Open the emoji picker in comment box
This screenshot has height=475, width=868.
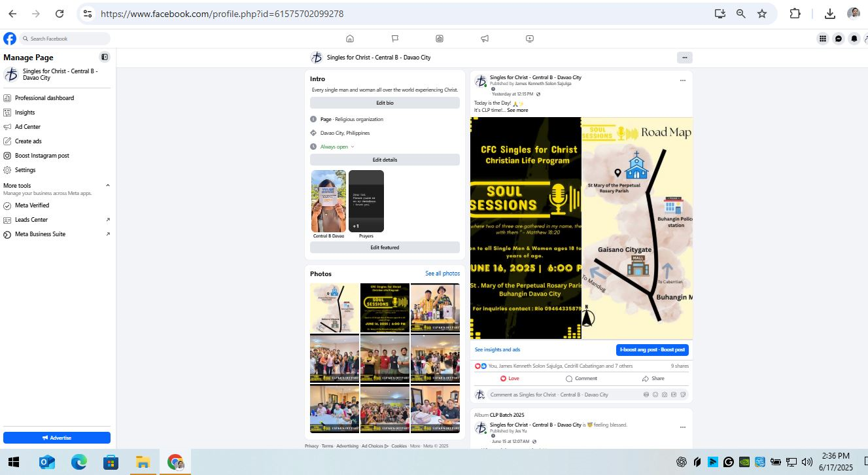655,395
